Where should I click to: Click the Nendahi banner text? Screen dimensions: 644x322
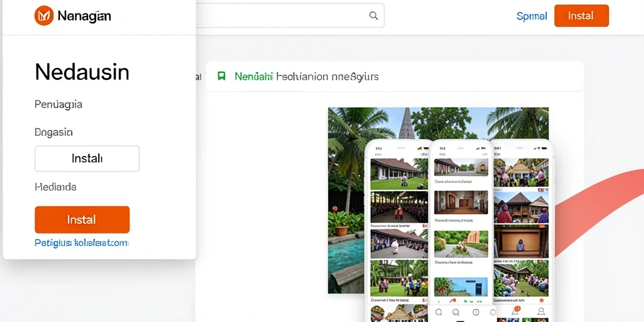pos(254,76)
